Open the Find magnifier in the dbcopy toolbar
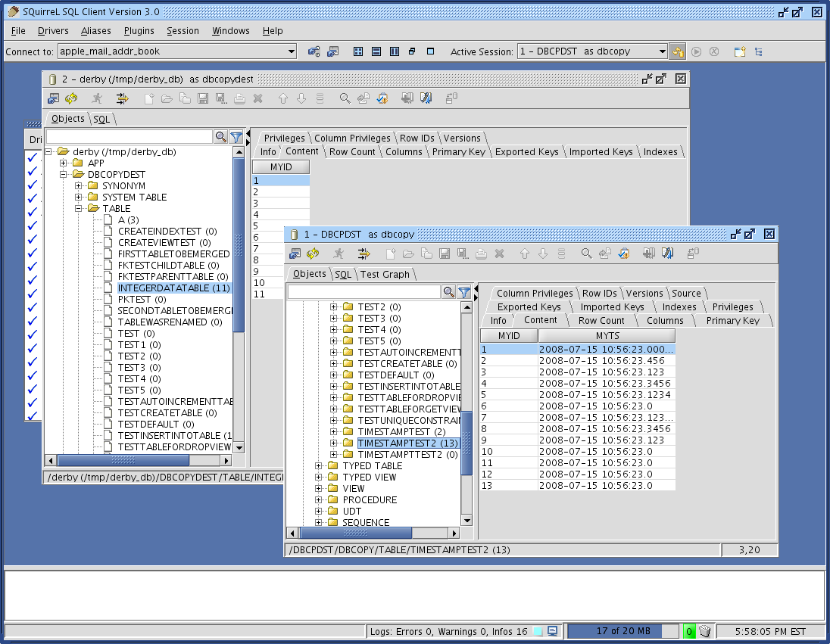Screen dimensions: 830x644 click(587, 254)
